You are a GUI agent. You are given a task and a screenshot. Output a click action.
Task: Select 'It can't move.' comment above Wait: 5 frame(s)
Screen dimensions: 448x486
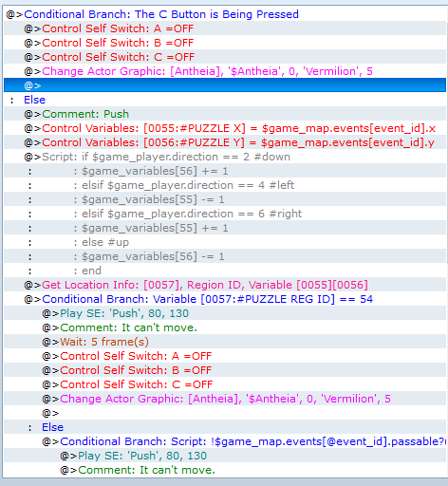(x=225, y=327)
